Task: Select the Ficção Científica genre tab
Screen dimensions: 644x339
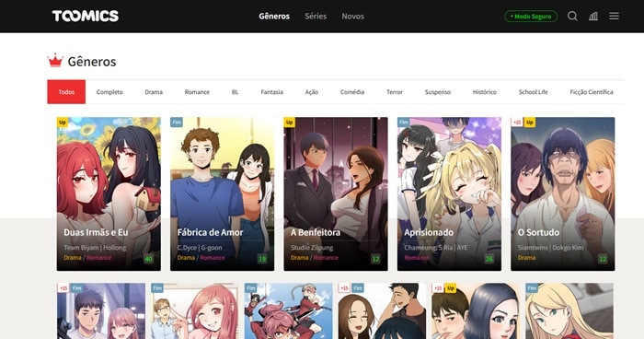Action: point(591,92)
